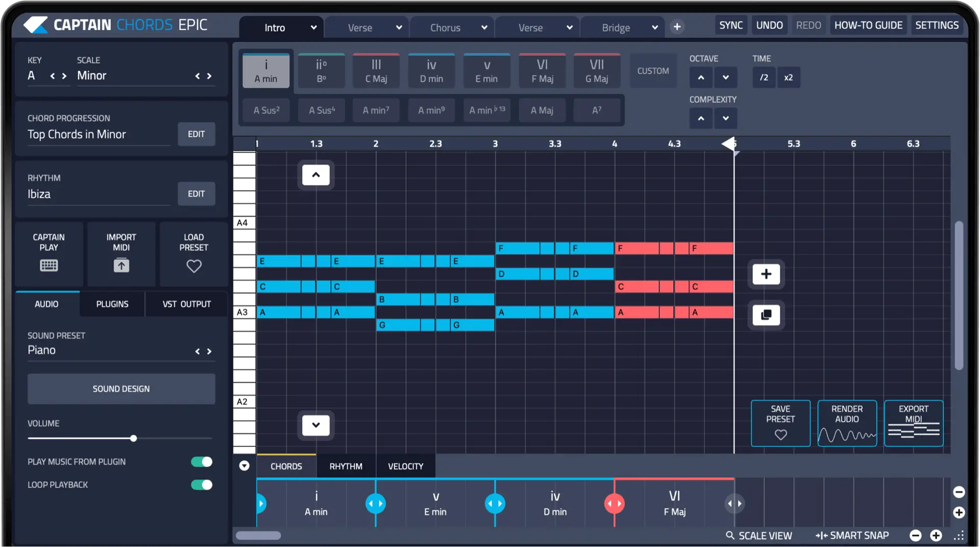Select next scale with right arrow
The height and width of the screenshot is (547, 980).
point(209,76)
